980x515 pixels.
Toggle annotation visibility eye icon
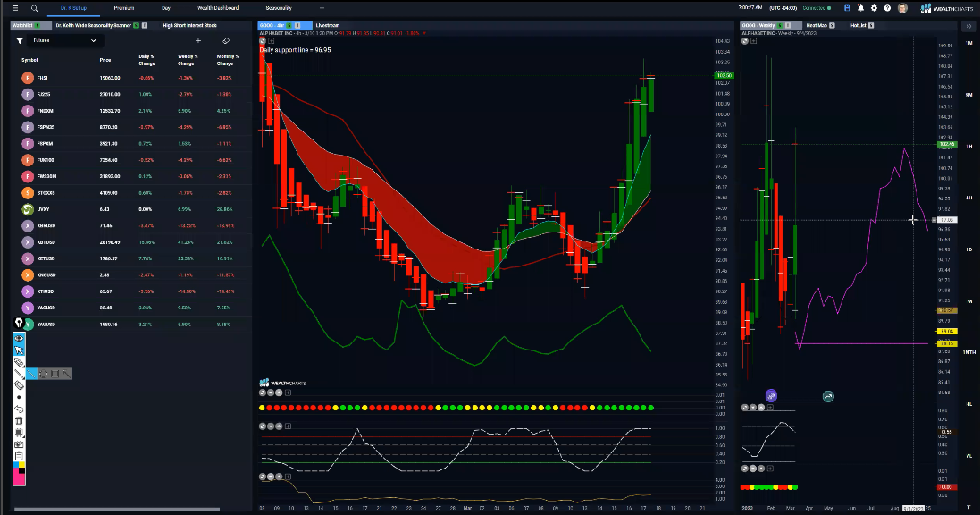click(19, 339)
